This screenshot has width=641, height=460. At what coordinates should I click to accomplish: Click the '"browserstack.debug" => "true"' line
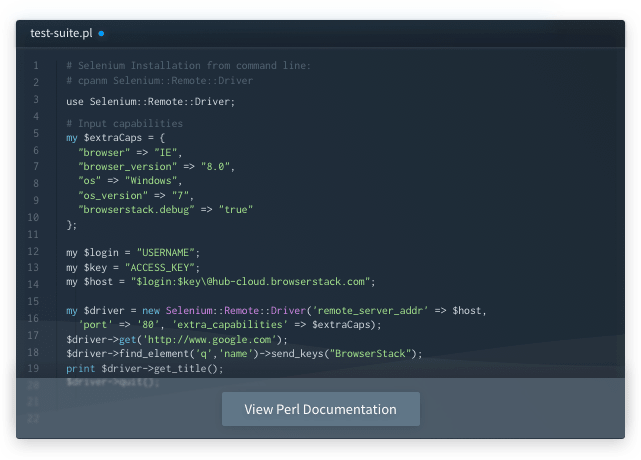coord(166,210)
